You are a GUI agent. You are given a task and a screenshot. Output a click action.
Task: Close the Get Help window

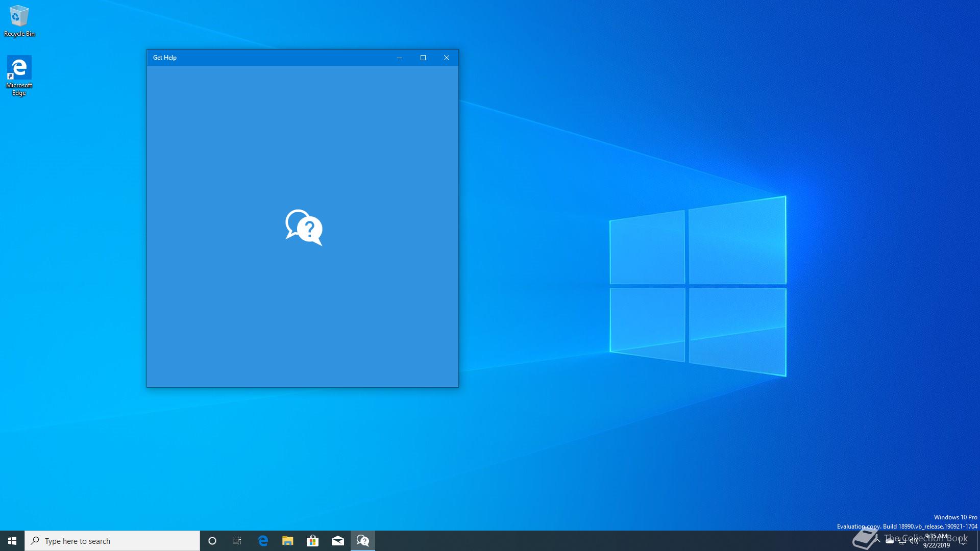point(447,58)
